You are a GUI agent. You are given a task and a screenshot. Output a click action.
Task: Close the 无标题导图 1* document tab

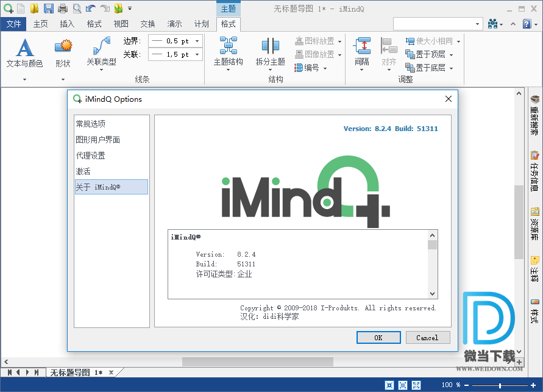[111, 372]
